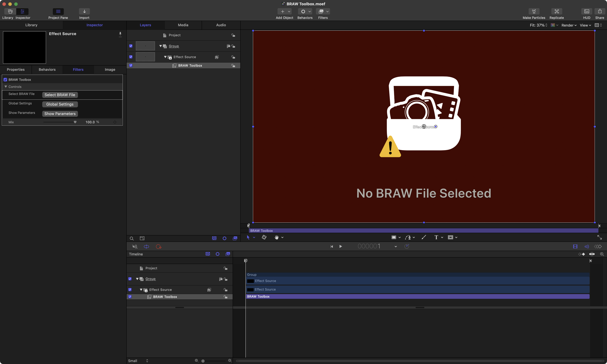Click the Import arrow icon
The image size is (607, 364).
(x=84, y=12)
